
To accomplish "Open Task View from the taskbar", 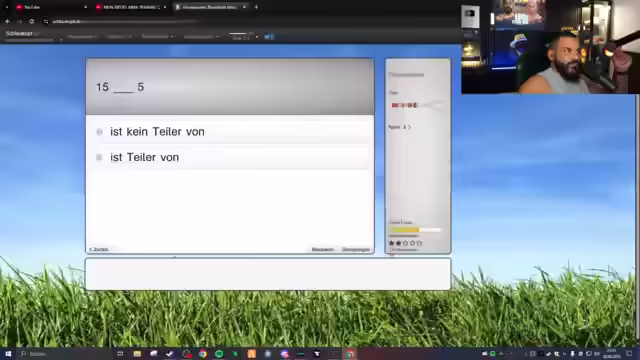I will (x=120, y=354).
